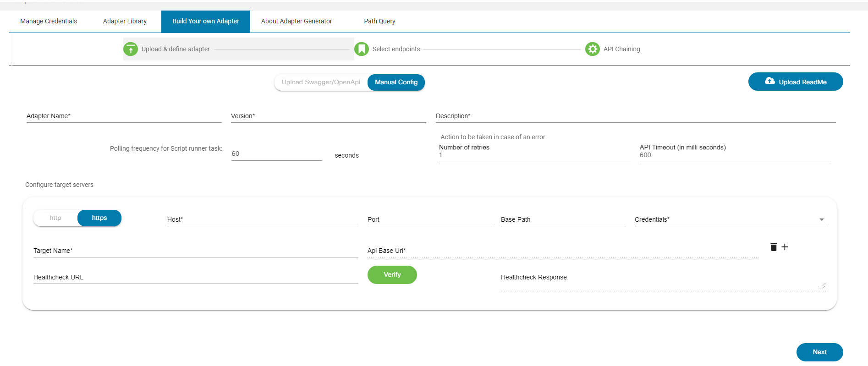
Task: Go to the Adapter Library tab
Action: [x=125, y=22]
